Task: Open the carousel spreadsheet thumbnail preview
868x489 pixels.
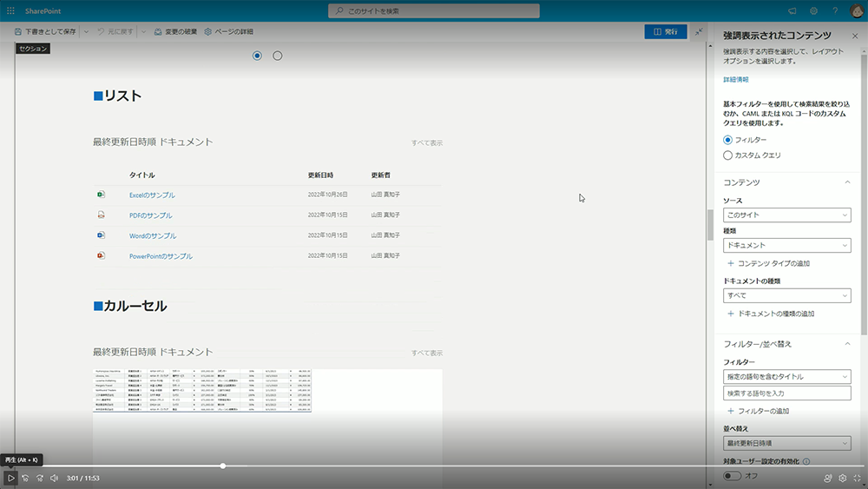Action: [x=202, y=391]
